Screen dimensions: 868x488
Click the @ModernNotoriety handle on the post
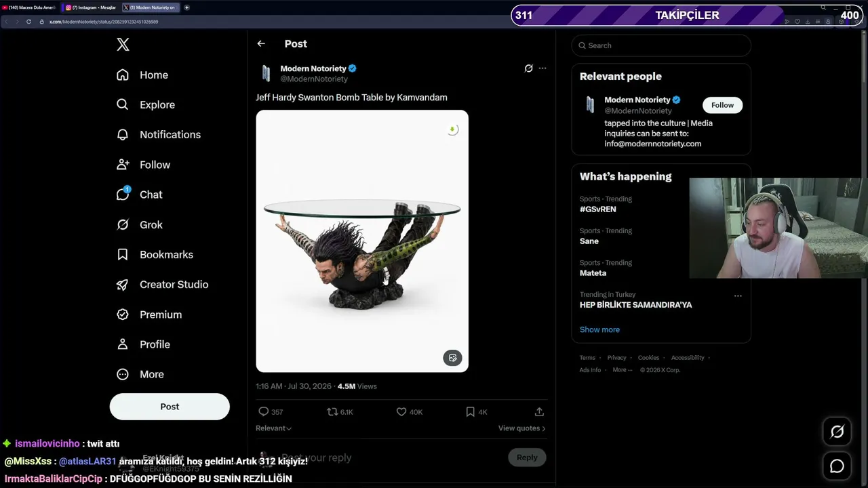[x=314, y=79]
